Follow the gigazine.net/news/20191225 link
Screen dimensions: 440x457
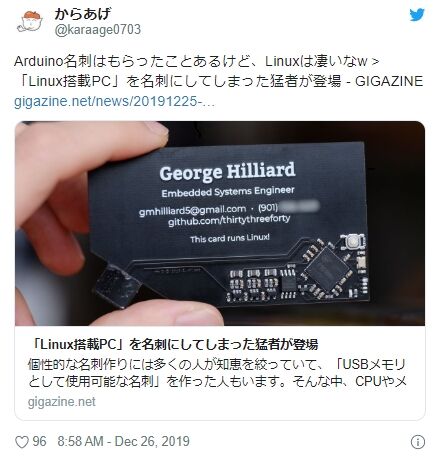tap(114, 101)
